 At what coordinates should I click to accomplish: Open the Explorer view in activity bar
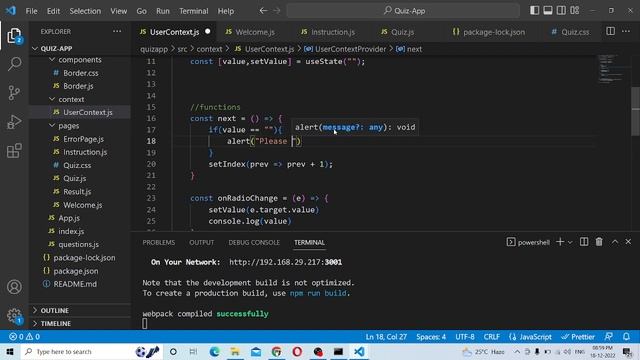[14, 36]
